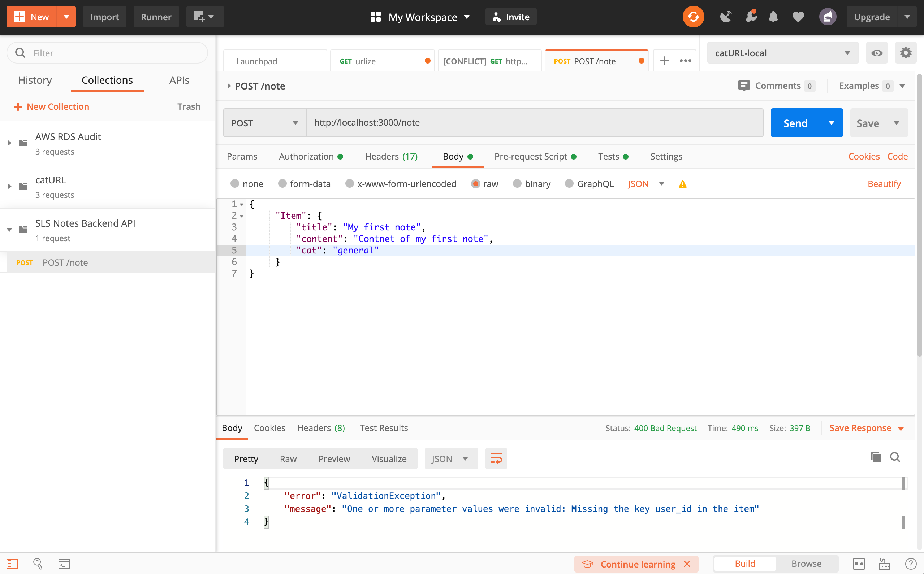Collapse the SLS Notes Backend API collection

tap(9, 229)
